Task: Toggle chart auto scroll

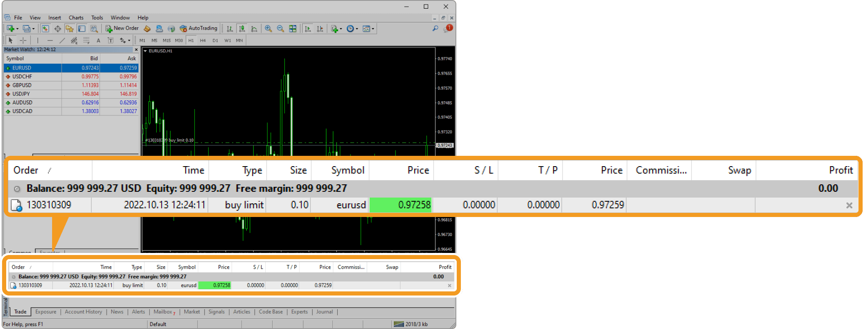Action: 308,29
